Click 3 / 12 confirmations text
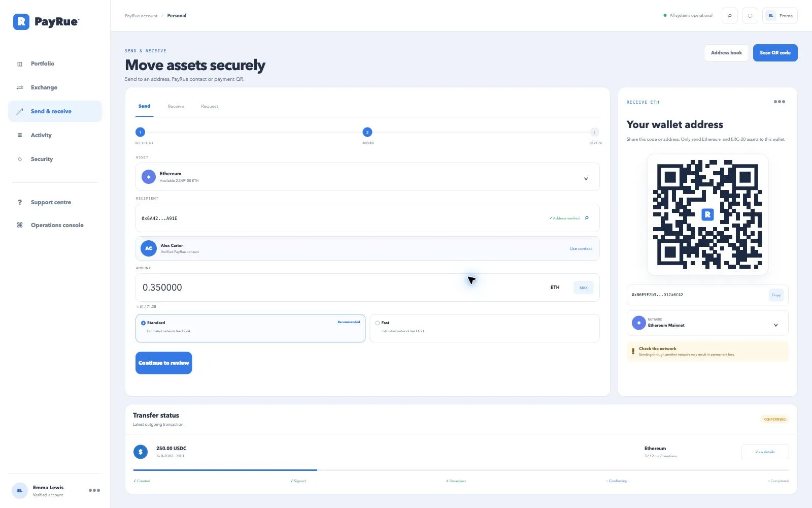Screen dimensions: 812x508 (660, 456)
